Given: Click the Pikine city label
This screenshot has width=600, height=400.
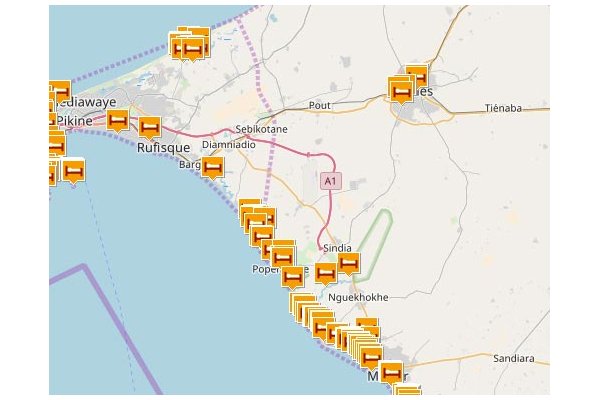Looking at the screenshot, I should point(75,121).
